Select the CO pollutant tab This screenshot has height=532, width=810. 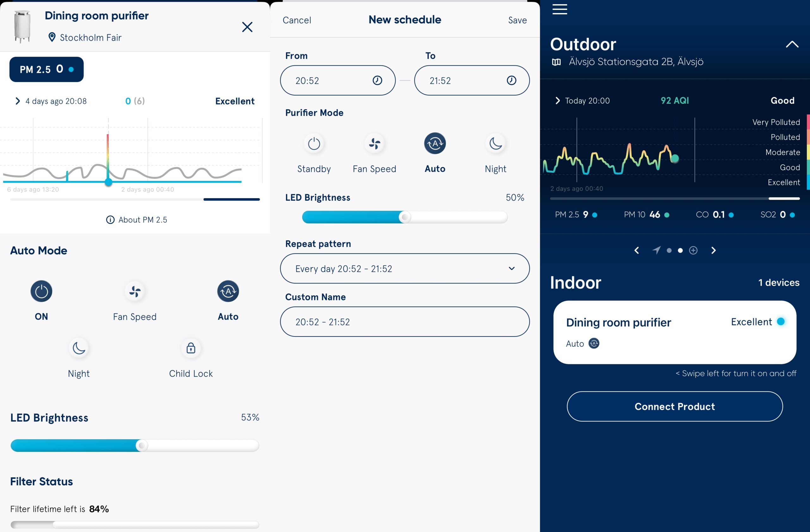pos(714,215)
